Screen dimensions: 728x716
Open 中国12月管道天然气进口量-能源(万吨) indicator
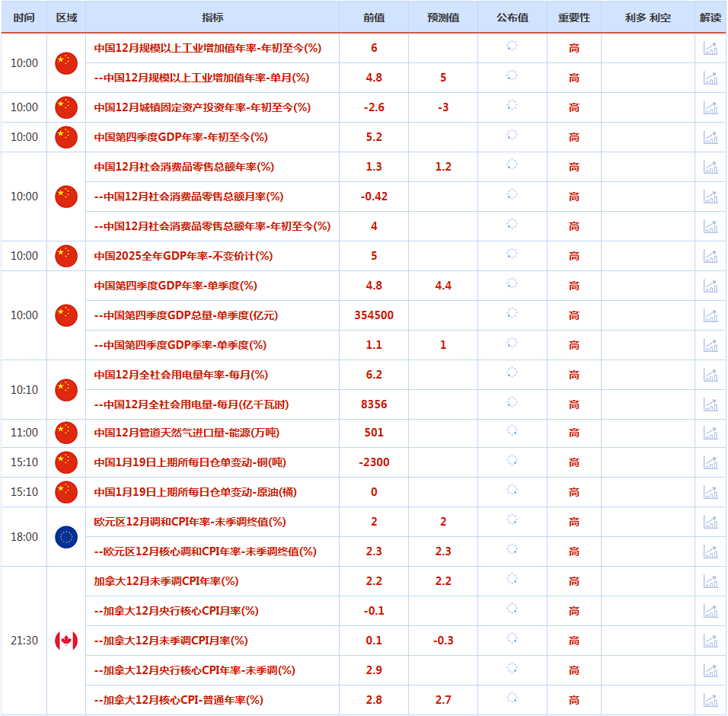[x=187, y=433]
